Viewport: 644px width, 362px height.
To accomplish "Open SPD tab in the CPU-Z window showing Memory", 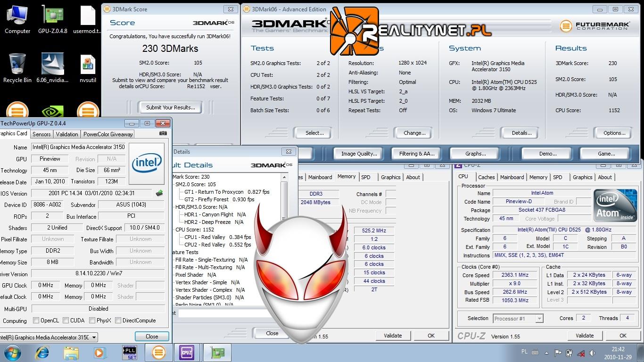I will coord(366,177).
